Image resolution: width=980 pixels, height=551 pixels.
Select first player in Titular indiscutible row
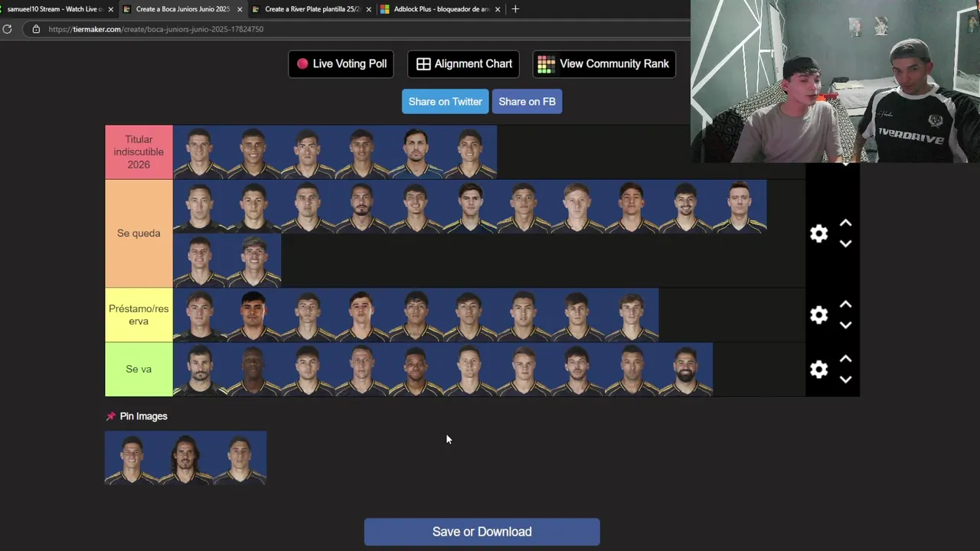[200, 152]
